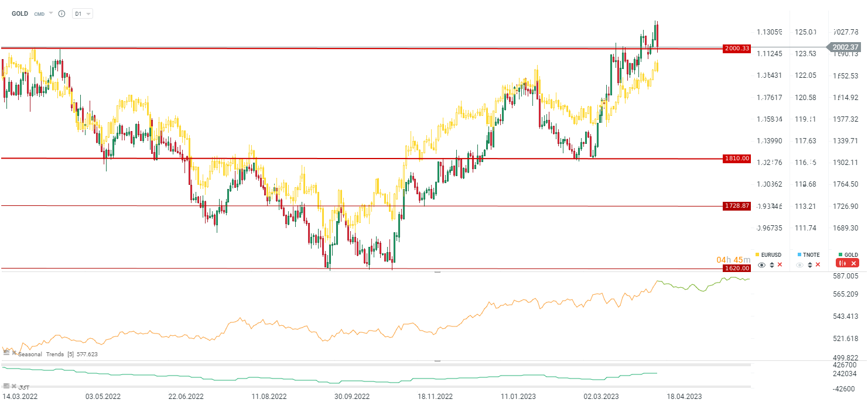This screenshot has width=868, height=406.
Task: Remove the TNOTE overlay with red X
Action: (818, 265)
